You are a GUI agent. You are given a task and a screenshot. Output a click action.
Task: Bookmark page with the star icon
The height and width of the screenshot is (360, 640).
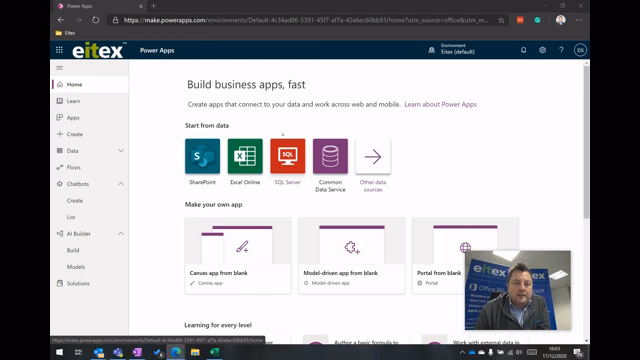point(501,20)
